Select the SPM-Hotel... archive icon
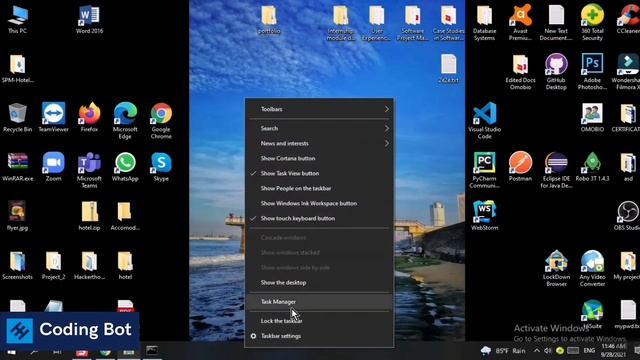The width and height of the screenshot is (640, 360). [18, 69]
